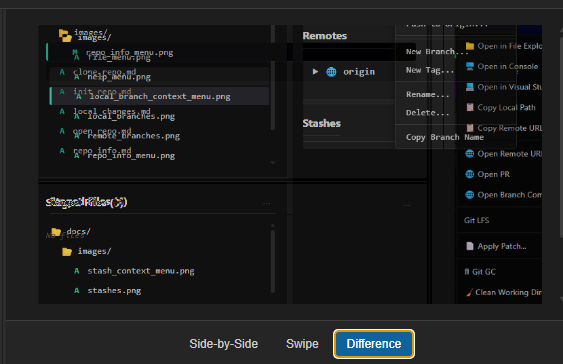Click the globe icon next to origin

(x=331, y=72)
